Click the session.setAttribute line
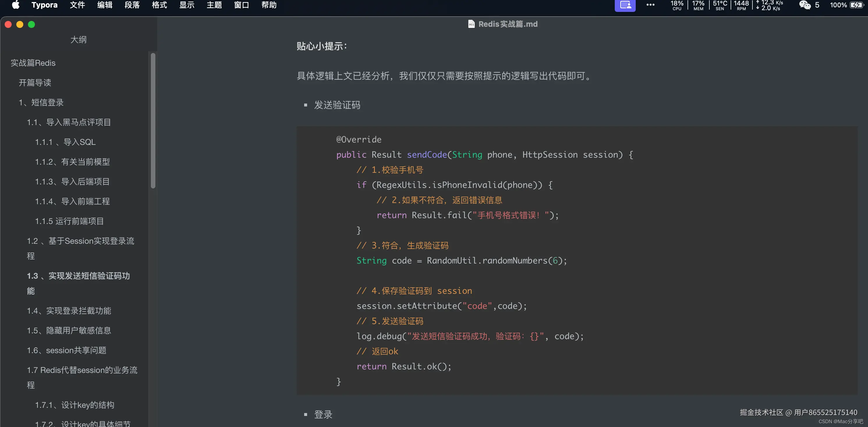The width and height of the screenshot is (868, 427). click(442, 306)
